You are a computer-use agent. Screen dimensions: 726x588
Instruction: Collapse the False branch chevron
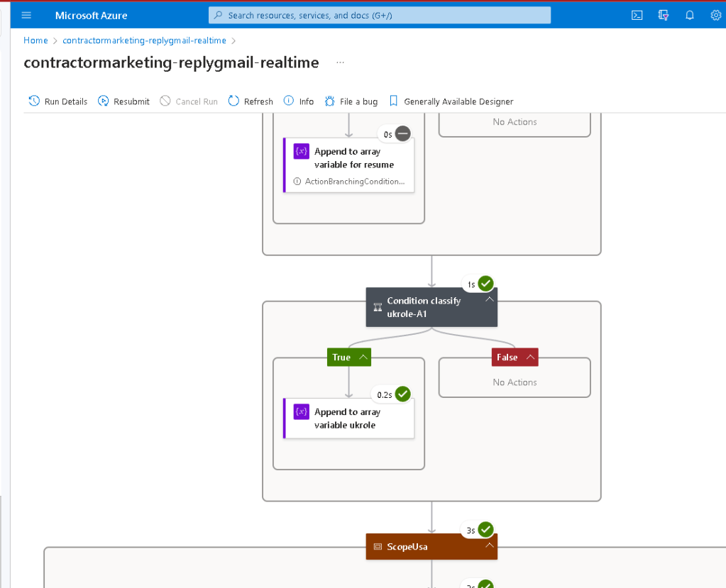531,357
